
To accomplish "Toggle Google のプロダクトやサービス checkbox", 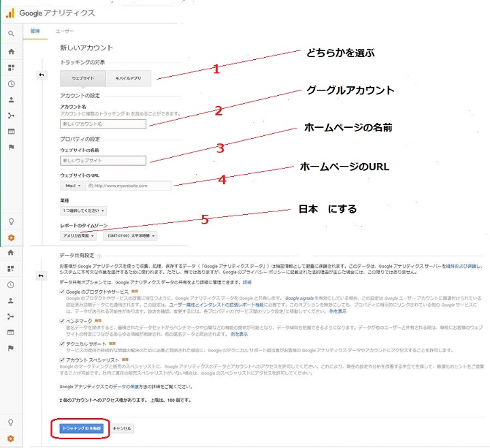I will tap(62, 292).
